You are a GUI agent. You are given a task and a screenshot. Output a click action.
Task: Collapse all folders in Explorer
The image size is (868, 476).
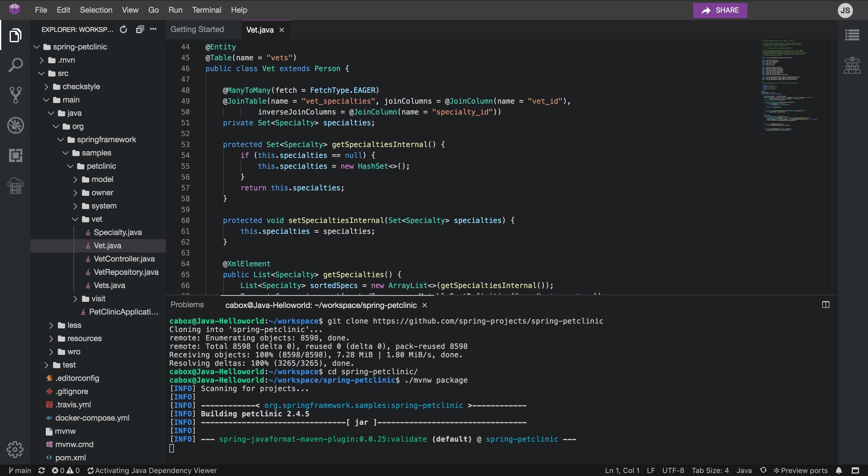tap(140, 29)
